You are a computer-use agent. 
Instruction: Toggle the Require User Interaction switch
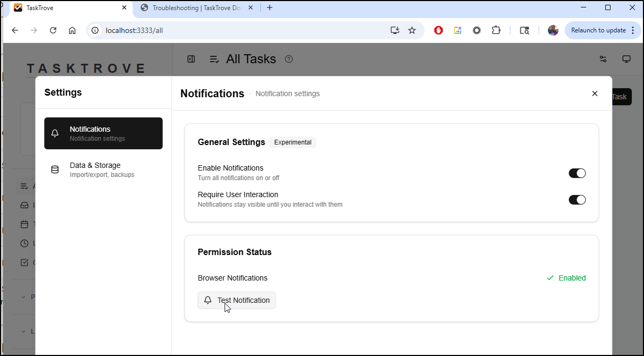coord(577,200)
